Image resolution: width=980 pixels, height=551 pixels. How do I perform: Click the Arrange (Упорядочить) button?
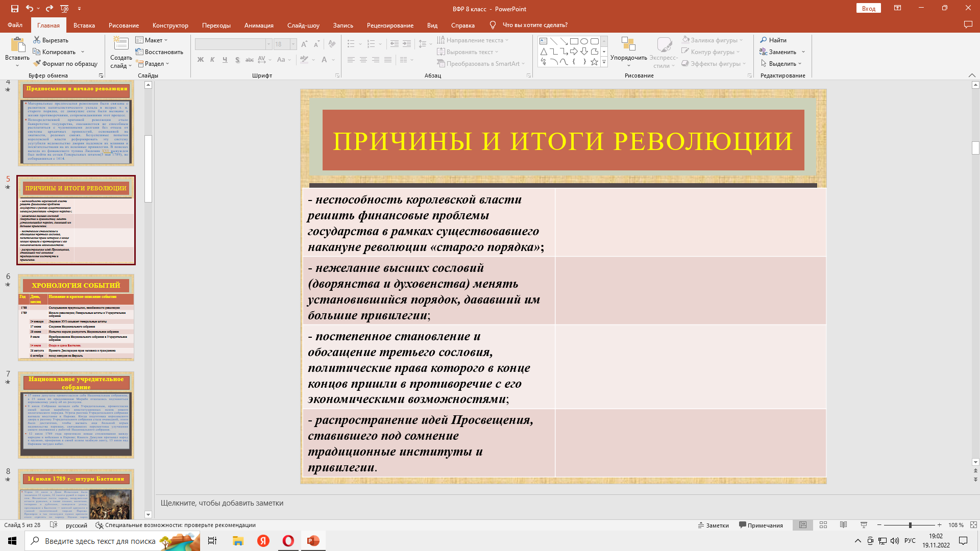[x=628, y=52]
